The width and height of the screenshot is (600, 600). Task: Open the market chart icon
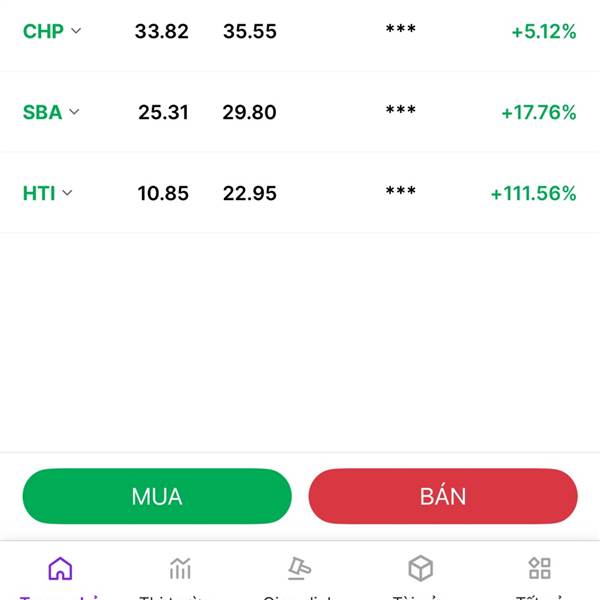[180, 568]
